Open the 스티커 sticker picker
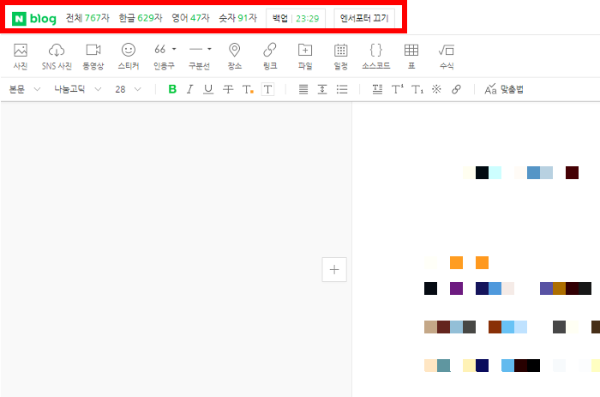Viewport: 600px width, 397px height. tap(128, 56)
